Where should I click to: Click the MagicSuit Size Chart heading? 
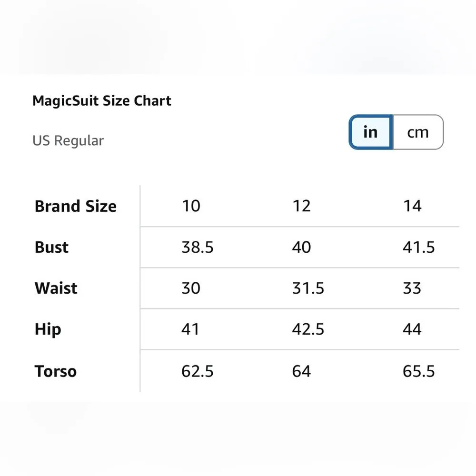pos(102,101)
